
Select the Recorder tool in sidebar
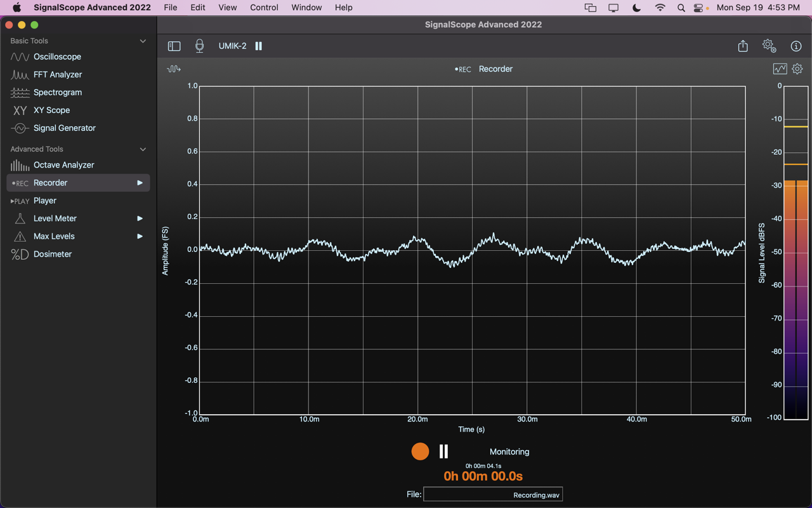(78, 182)
